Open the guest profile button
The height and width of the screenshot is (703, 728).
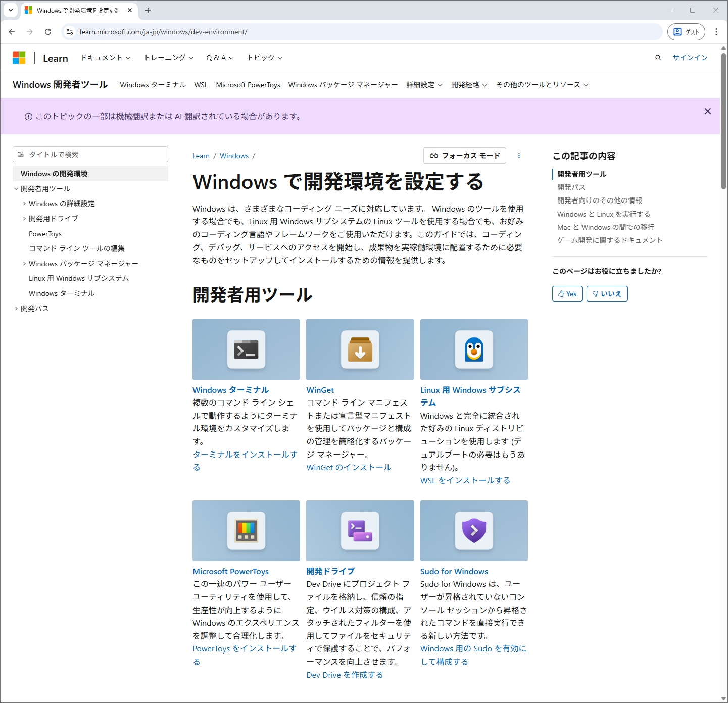pyautogui.click(x=686, y=32)
